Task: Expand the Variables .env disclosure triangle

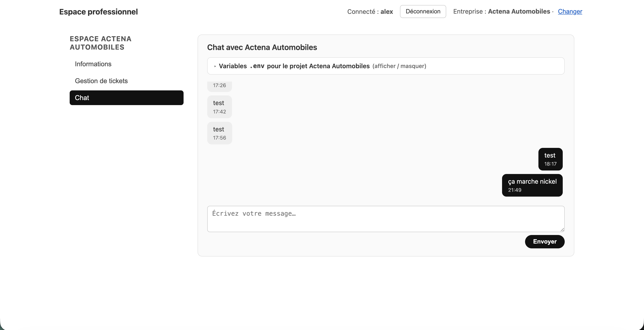Action: click(215, 66)
